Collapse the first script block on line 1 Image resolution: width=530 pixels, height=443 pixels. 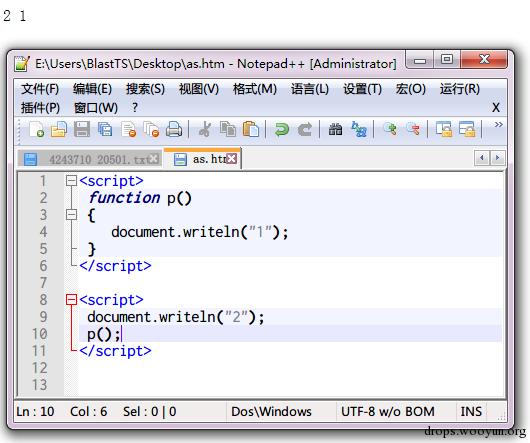(71, 181)
